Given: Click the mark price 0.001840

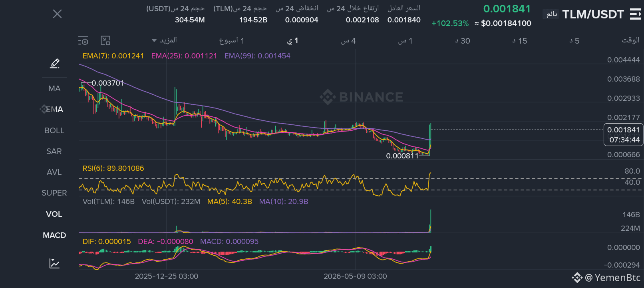Looking at the screenshot, I should coord(404,20).
